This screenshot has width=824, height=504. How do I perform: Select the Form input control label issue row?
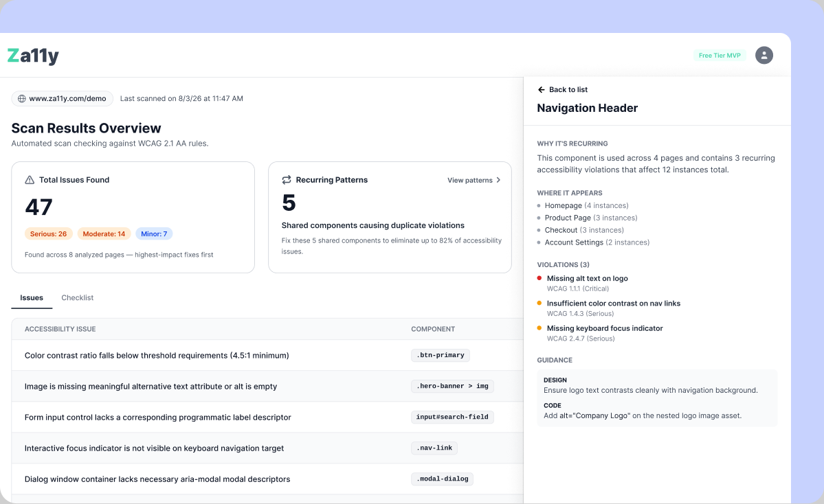click(x=267, y=417)
